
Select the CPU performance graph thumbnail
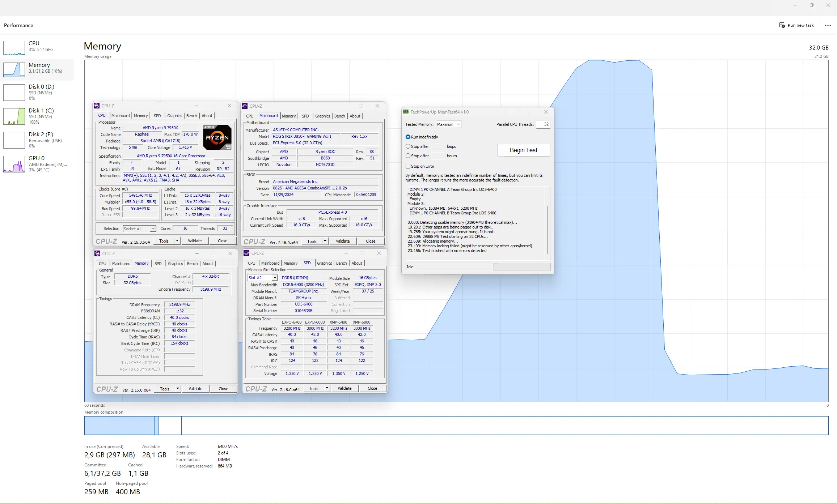(x=14, y=48)
